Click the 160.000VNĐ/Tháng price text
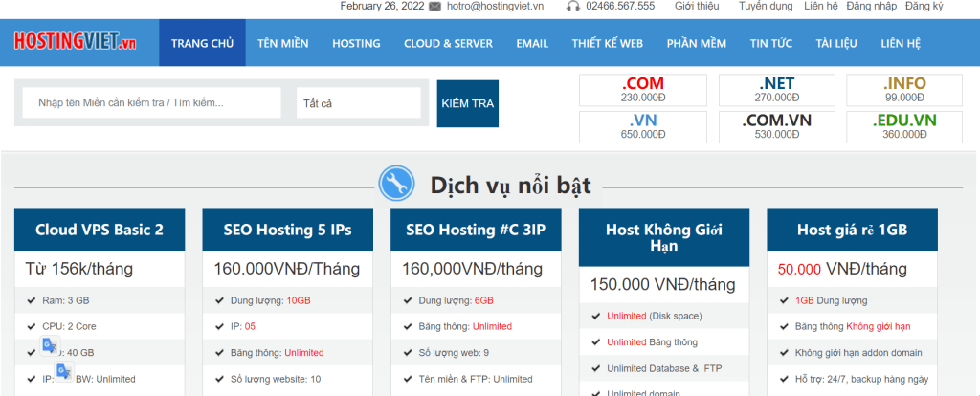Image resolution: width=980 pixels, height=396 pixels. tap(287, 269)
